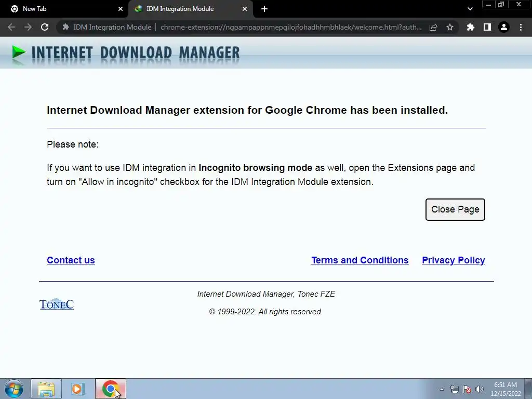
Task: Toggle the side panel icon
Action: 487,27
